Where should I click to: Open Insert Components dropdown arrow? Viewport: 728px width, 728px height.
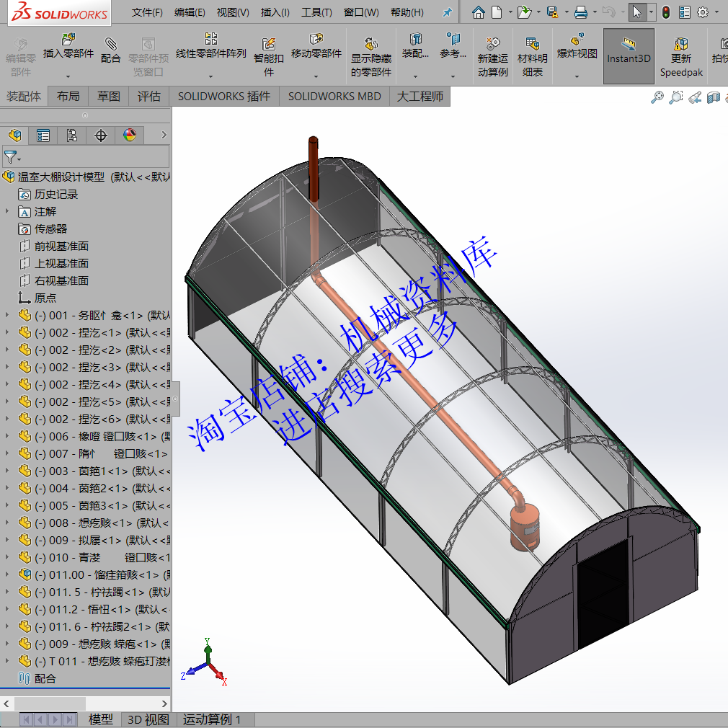pos(68,76)
